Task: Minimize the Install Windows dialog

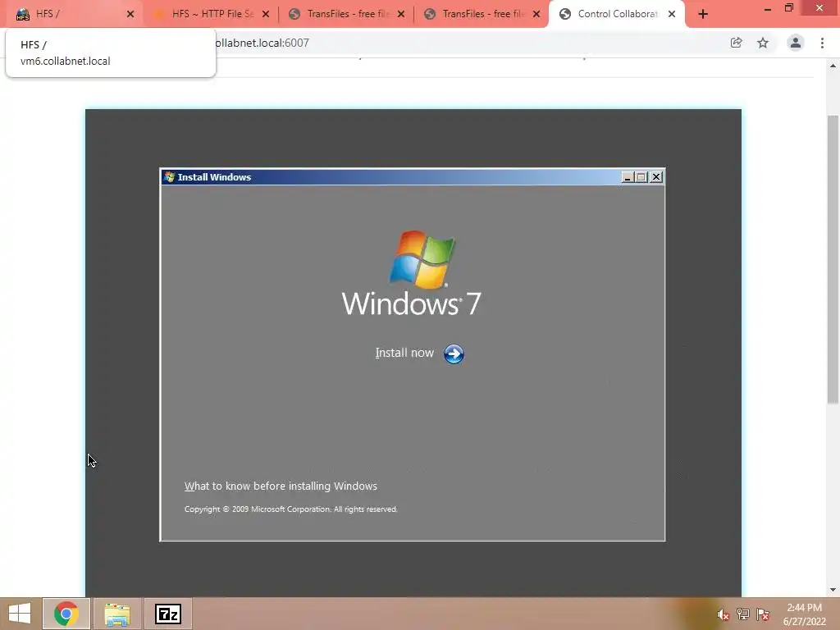Action: [628, 177]
